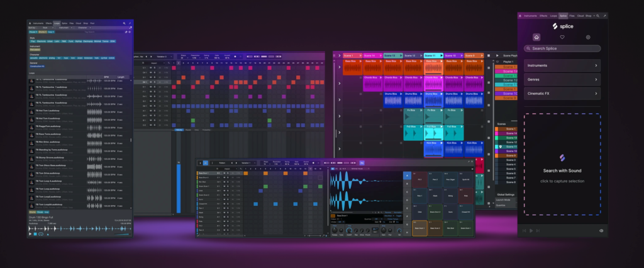
Task: Launch Scene 11 in the scene header row
Action: point(433,55)
